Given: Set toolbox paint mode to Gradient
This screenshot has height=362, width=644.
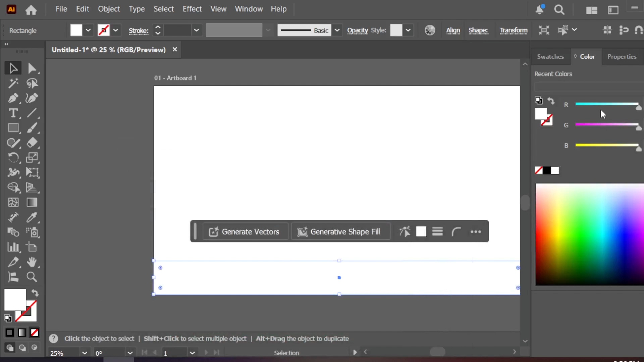Looking at the screenshot, I should click(x=22, y=333).
